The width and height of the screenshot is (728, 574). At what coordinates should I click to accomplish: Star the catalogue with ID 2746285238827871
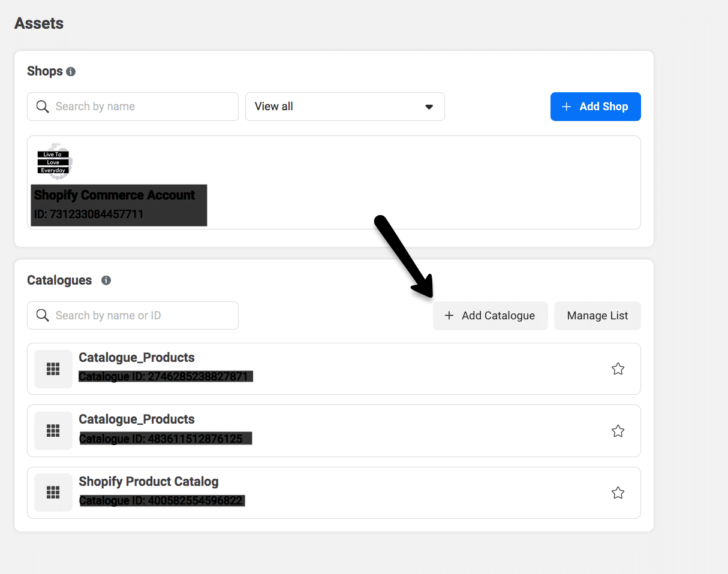click(x=618, y=369)
